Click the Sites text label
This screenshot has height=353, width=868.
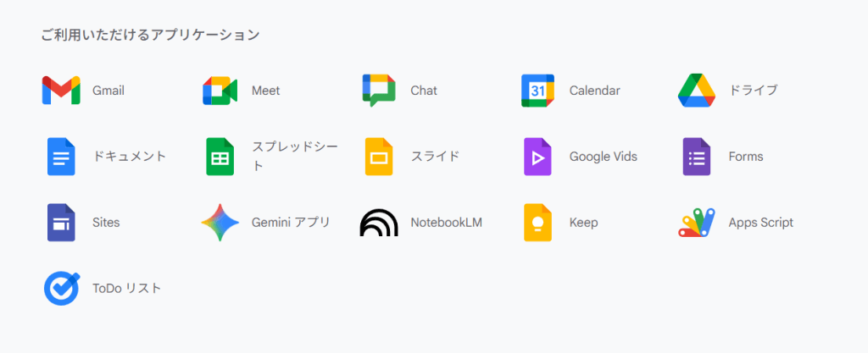coord(106,223)
